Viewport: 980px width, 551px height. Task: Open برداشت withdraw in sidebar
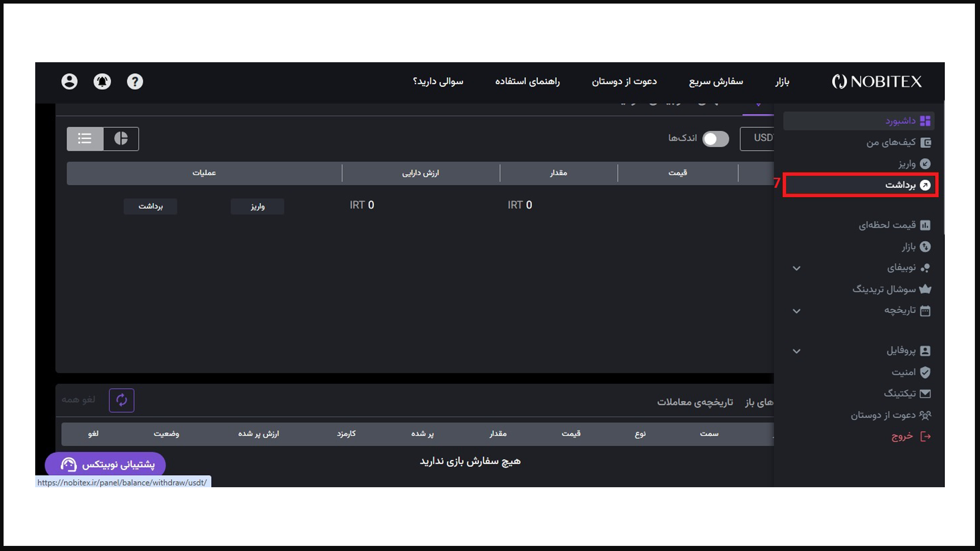(x=861, y=185)
